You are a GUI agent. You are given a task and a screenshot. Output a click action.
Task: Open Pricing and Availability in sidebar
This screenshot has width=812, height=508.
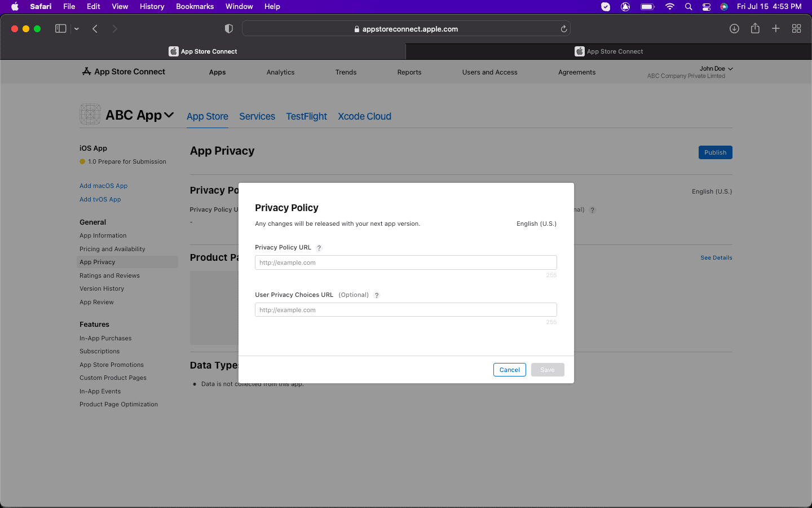click(112, 249)
